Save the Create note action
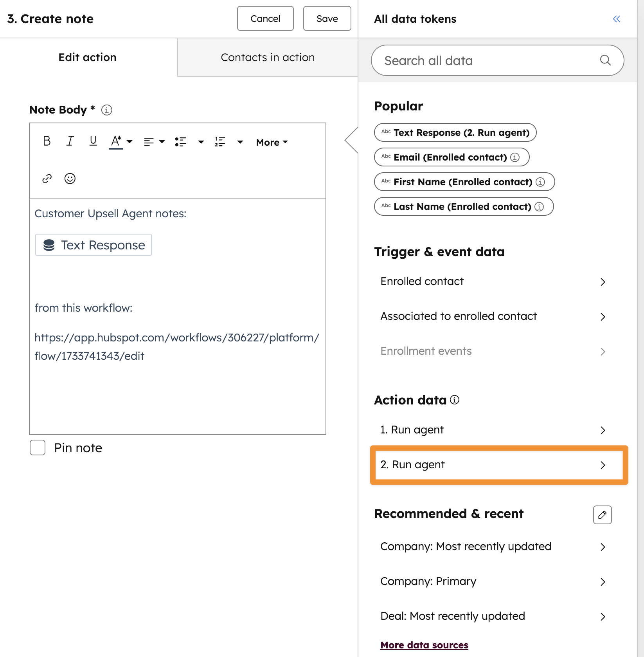The width and height of the screenshot is (644, 657). coord(327,18)
